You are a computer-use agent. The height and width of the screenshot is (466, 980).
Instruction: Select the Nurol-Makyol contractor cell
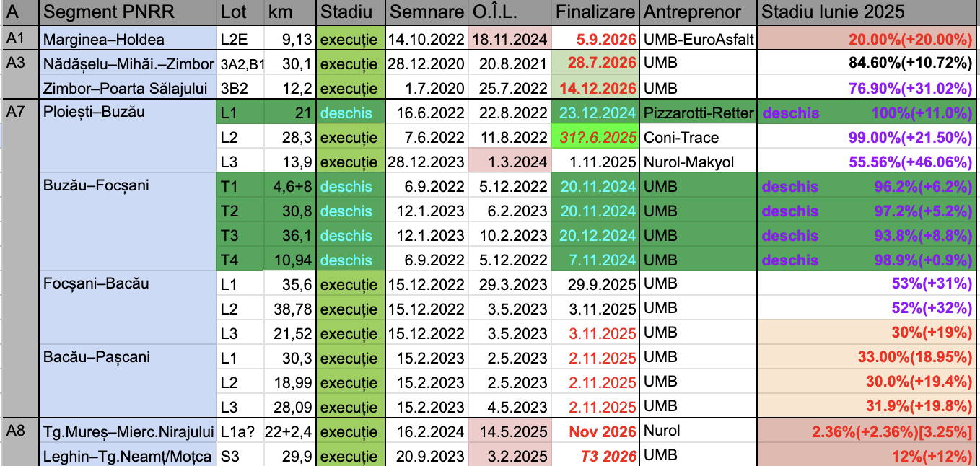click(x=698, y=162)
